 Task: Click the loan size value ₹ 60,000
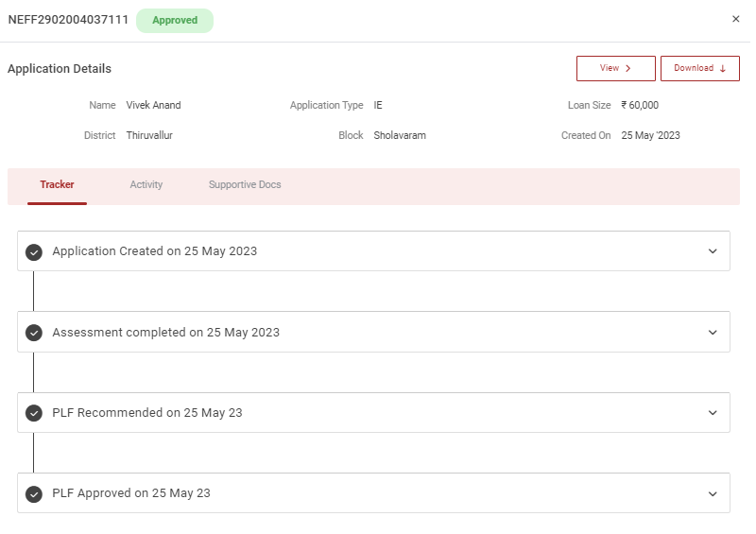(640, 106)
